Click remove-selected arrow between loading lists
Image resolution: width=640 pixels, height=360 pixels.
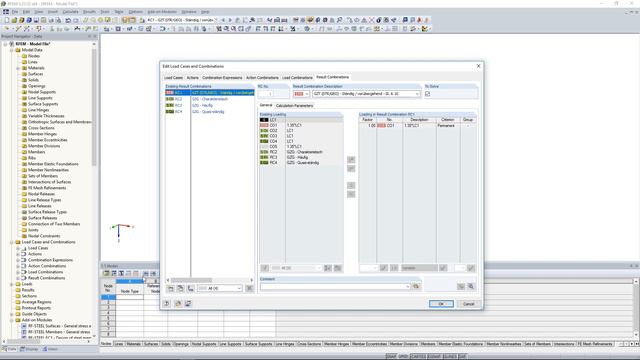coord(351,185)
